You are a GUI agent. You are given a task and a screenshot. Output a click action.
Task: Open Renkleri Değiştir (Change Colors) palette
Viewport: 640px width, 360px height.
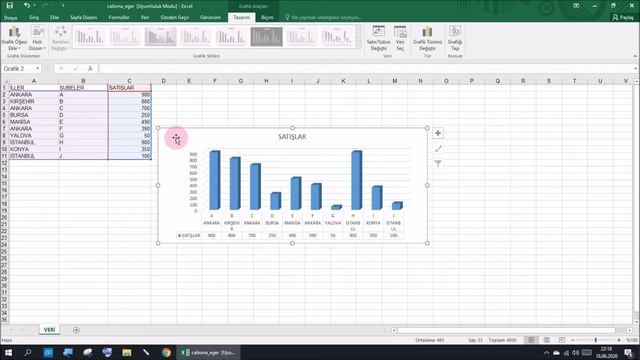60,38
